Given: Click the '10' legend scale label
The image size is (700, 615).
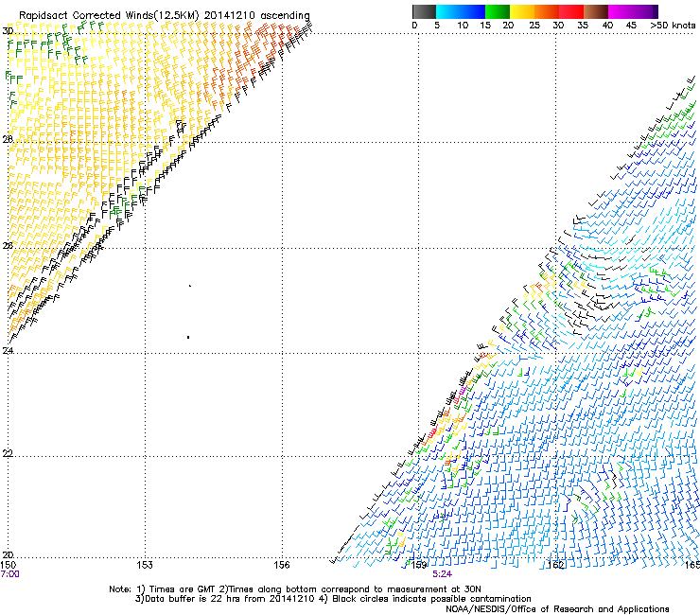Looking at the screenshot, I should point(463,26).
